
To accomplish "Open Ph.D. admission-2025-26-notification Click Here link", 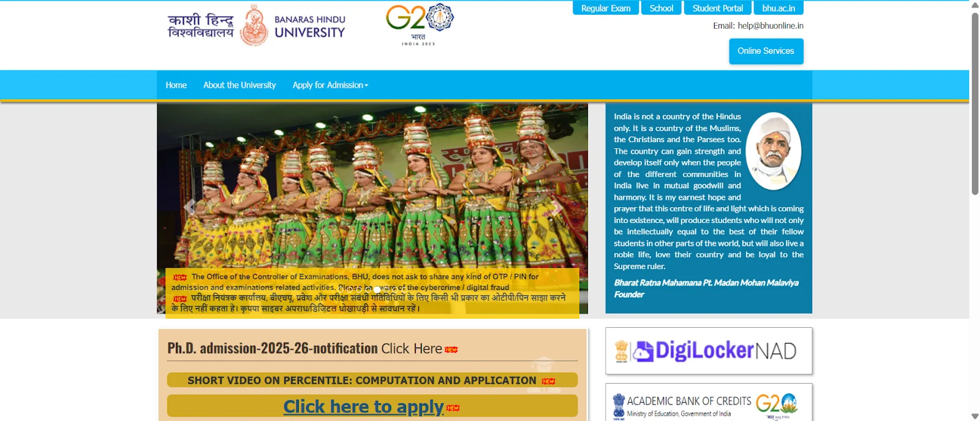I will pyautogui.click(x=313, y=349).
